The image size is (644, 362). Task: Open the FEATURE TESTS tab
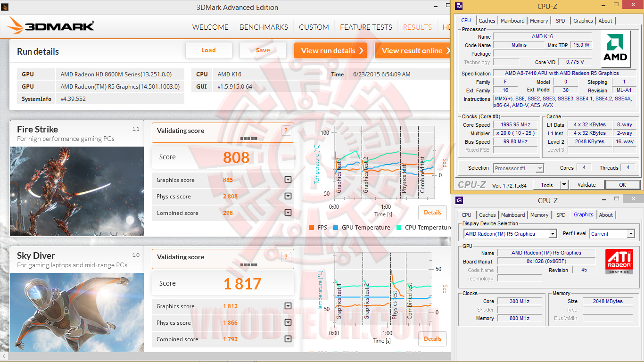[x=366, y=27]
